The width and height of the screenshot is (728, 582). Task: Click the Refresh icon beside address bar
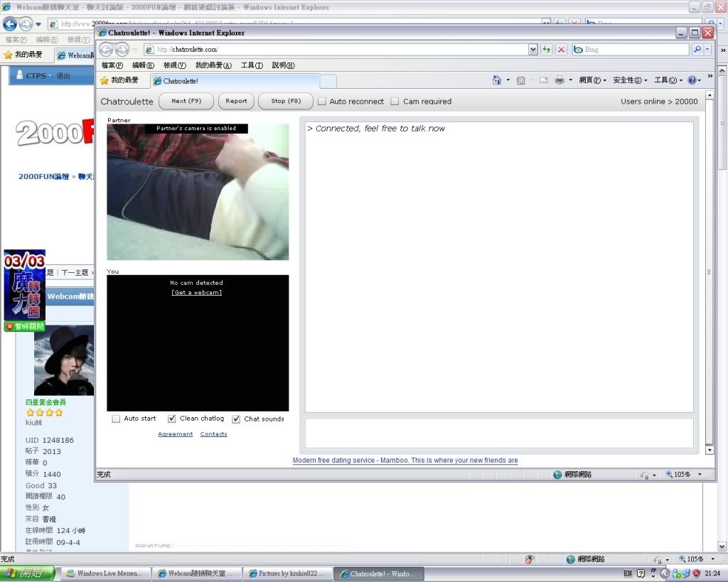546,50
